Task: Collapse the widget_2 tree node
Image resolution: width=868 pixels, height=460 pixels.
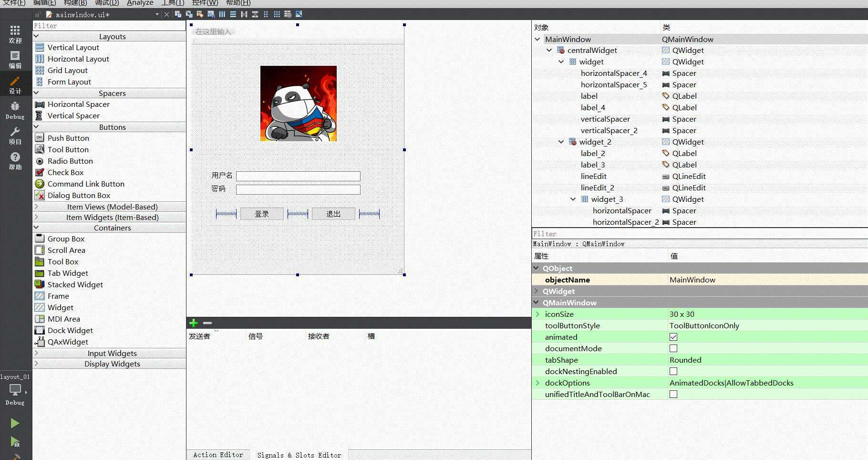Action: [x=561, y=142]
